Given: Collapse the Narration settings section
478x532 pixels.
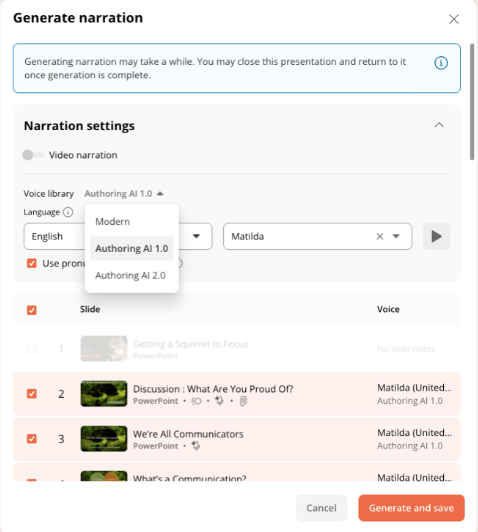Looking at the screenshot, I should click(x=439, y=125).
